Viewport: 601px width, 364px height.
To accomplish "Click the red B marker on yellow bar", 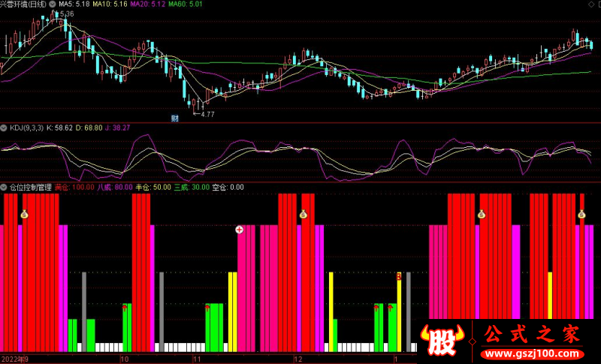I will pyautogui.click(x=399, y=276).
